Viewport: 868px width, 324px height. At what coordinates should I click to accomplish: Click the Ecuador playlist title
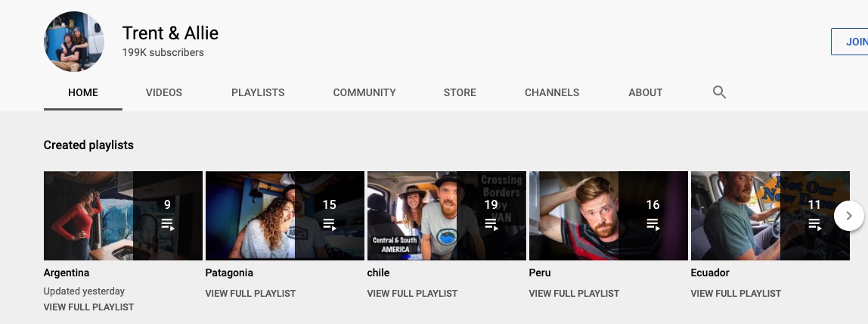click(x=710, y=273)
